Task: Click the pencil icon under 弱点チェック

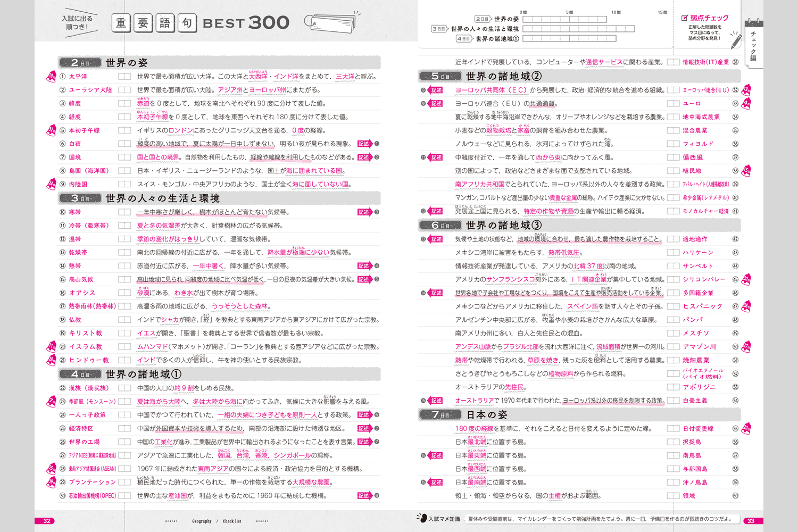Action: click(736, 39)
